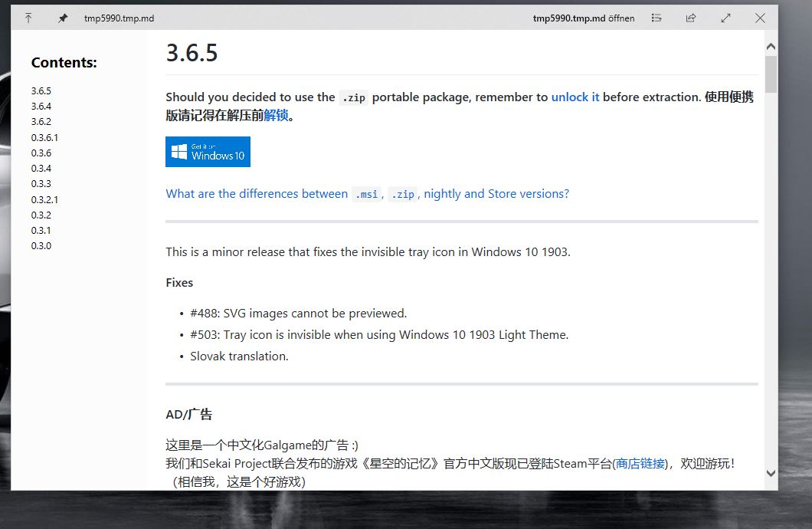The width and height of the screenshot is (812, 529).
Task: Jump to 0.3.4 in Contents
Action: (41, 169)
